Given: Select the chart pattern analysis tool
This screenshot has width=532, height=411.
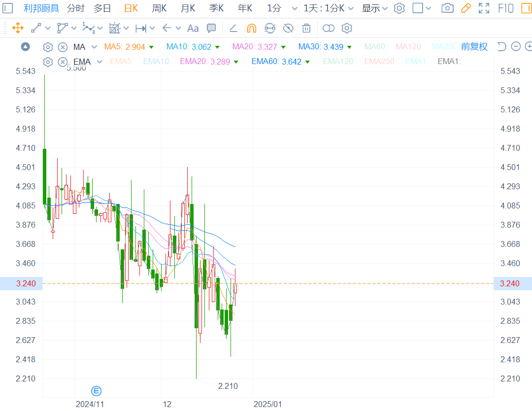Looking at the screenshot, I should pyautogui.click(x=115, y=28).
